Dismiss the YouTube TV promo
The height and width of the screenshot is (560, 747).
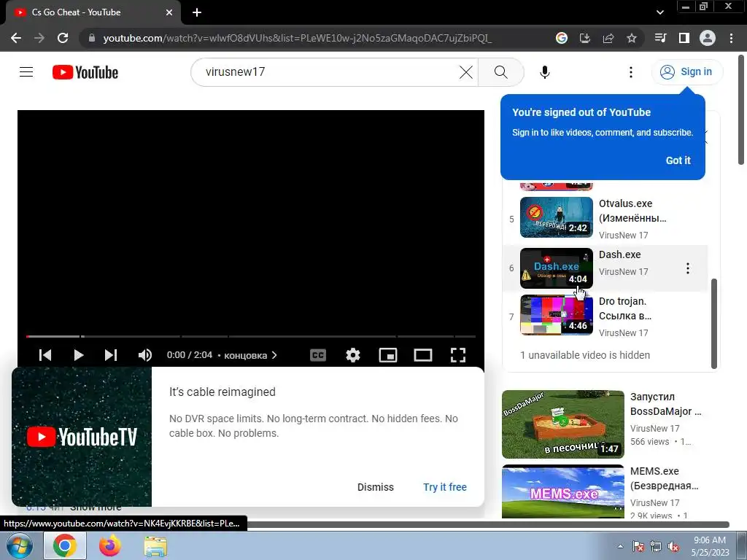coord(376,487)
